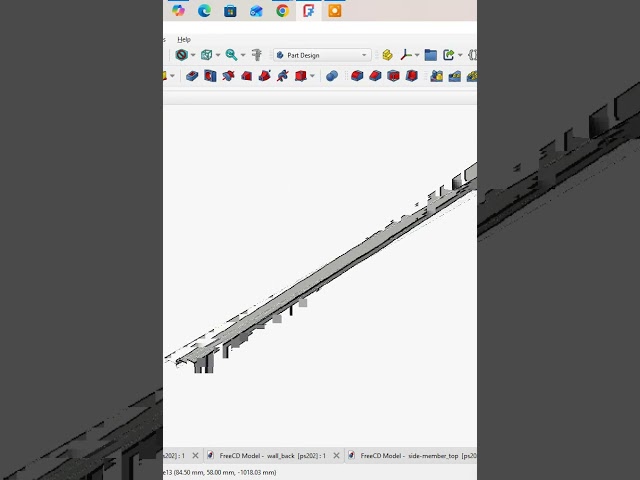Image resolution: width=640 pixels, height=480 pixels.
Task: Select the Subtractive helix tool
Action: click(x=282, y=76)
